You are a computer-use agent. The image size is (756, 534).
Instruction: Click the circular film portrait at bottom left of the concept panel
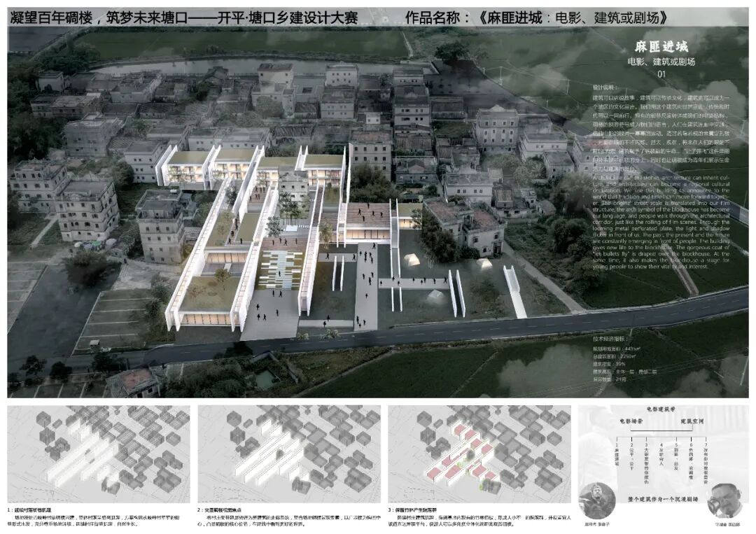597,502
